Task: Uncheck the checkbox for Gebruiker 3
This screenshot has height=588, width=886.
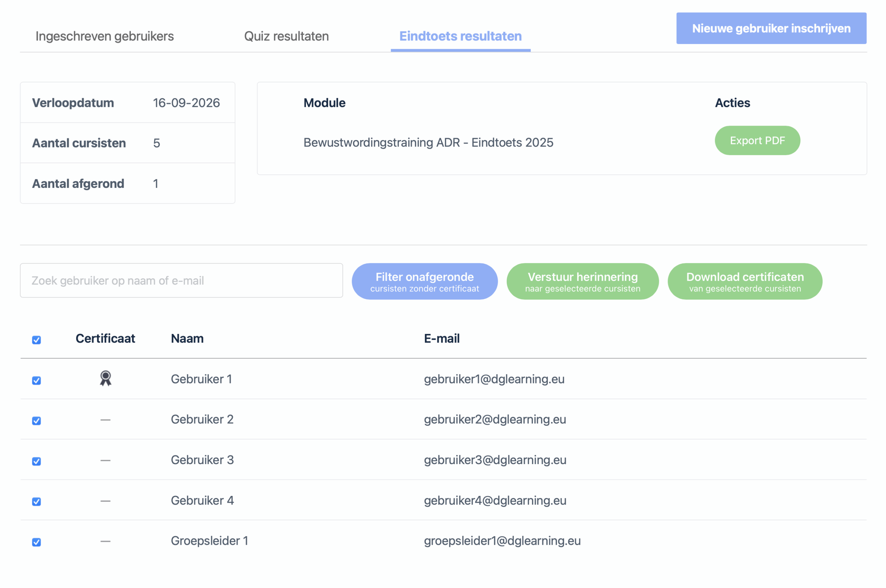Action: coord(36,461)
